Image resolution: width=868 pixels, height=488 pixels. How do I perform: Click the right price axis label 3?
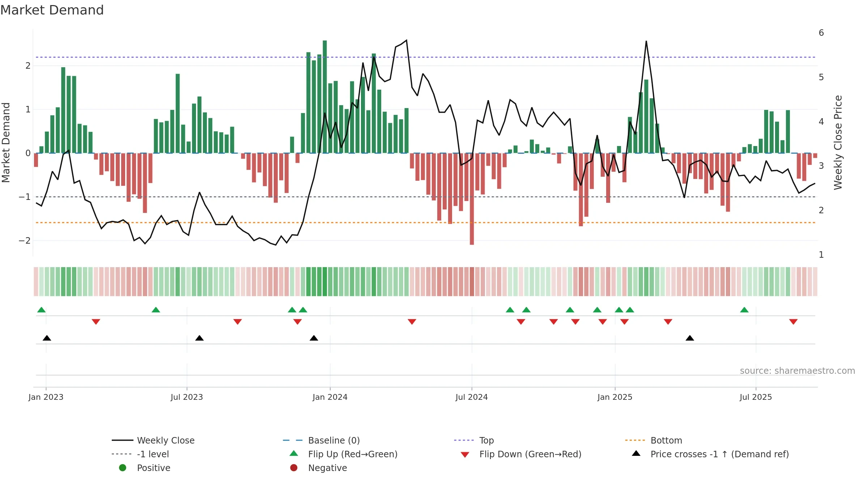pyautogui.click(x=821, y=166)
